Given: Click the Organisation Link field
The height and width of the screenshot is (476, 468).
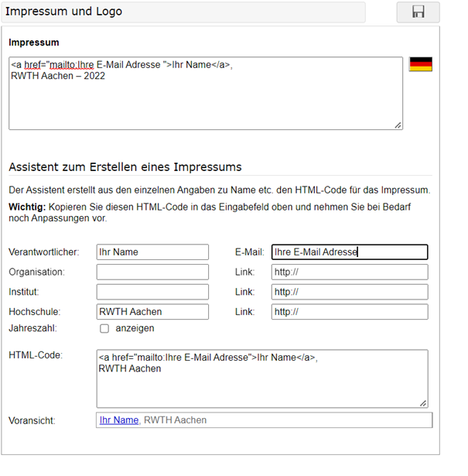Looking at the screenshot, I should [350, 272].
